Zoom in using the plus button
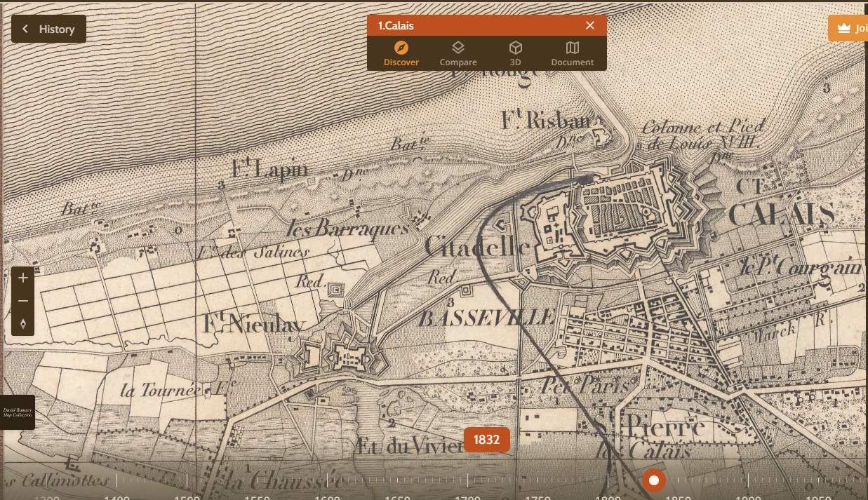 (23, 278)
